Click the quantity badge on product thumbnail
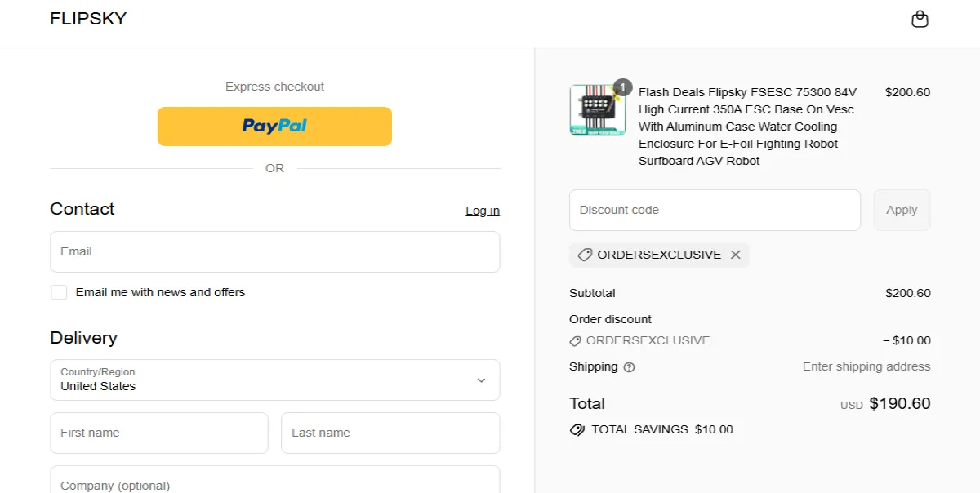980x493 pixels. 621,85
